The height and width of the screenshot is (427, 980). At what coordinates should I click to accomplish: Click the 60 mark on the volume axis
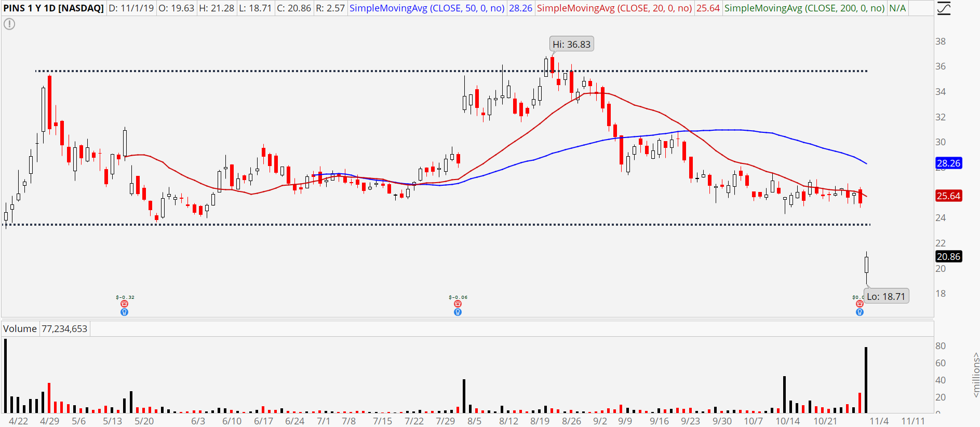tap(941, 363)
